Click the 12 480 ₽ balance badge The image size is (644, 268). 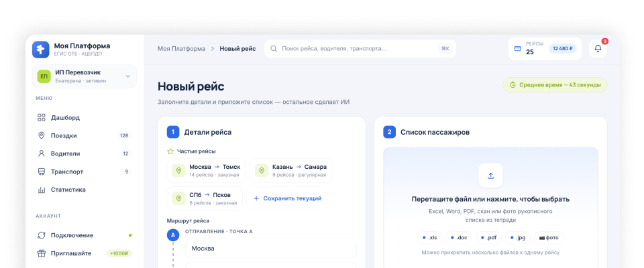click(563, 48)
